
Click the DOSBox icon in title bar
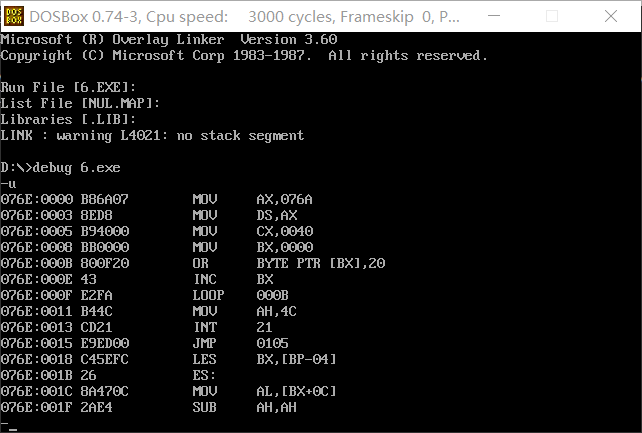[14, 16]
